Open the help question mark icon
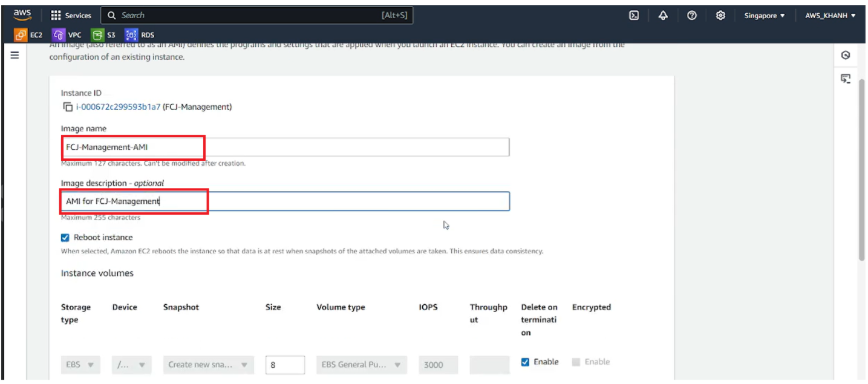Image resolution: width=868 pixels, height=384 pixels. 692,16
